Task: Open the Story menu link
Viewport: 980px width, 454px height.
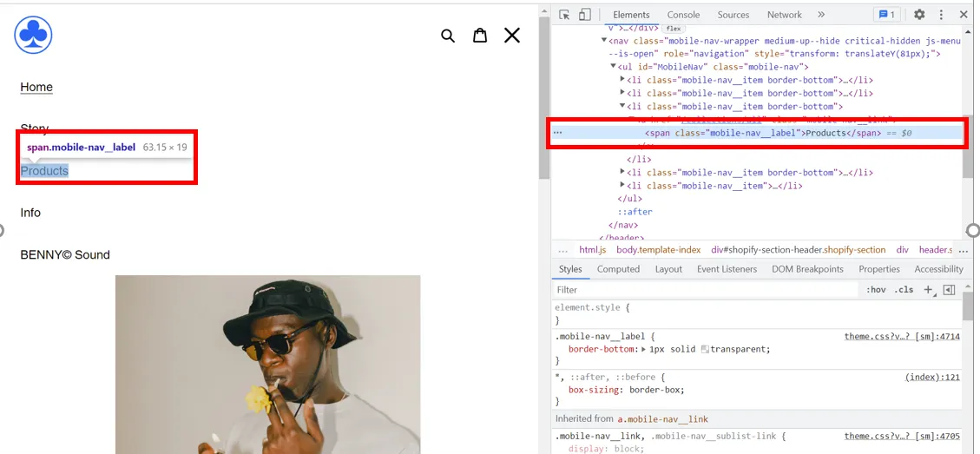Action: click(34, 128)
